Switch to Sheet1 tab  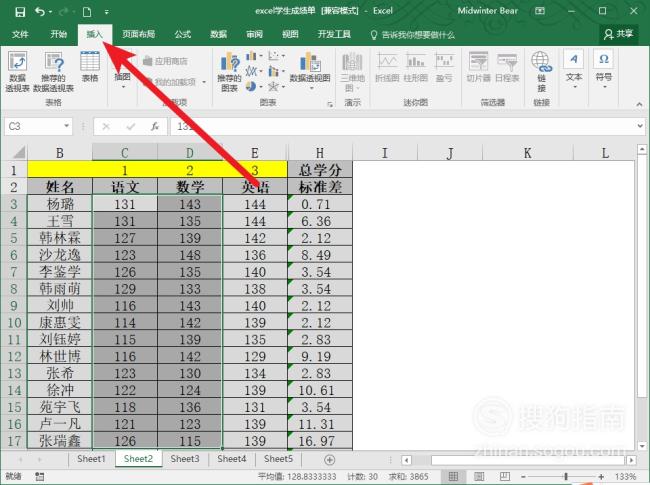click(91, 459)
